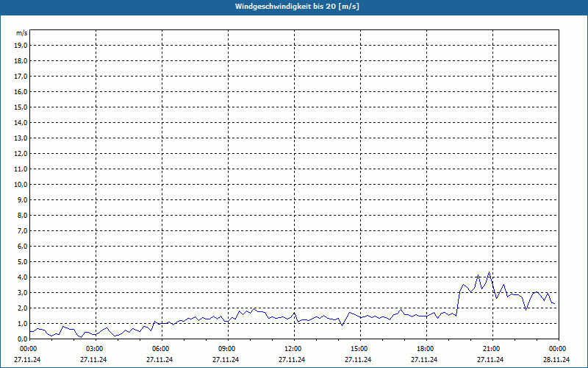Click the 5,0 y-axis value
Screen dimensions: 588x368
tap(22, 262)
